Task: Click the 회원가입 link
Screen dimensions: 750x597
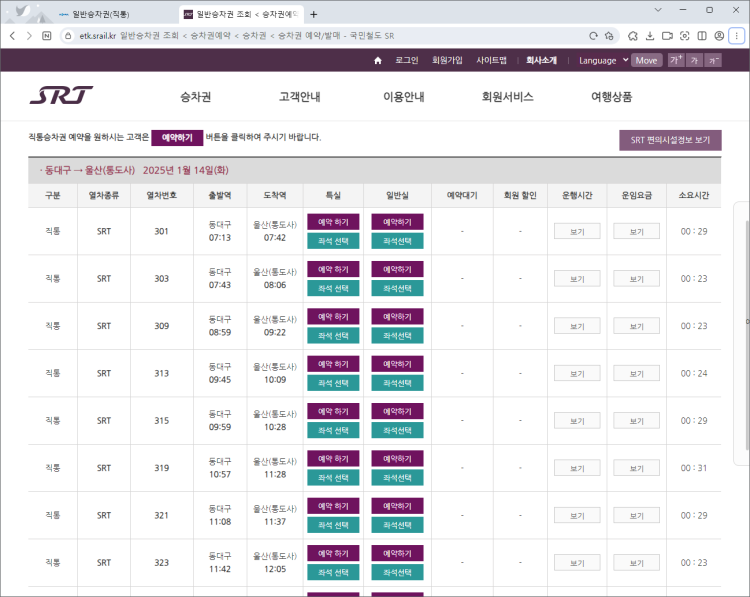Action: 447,60
